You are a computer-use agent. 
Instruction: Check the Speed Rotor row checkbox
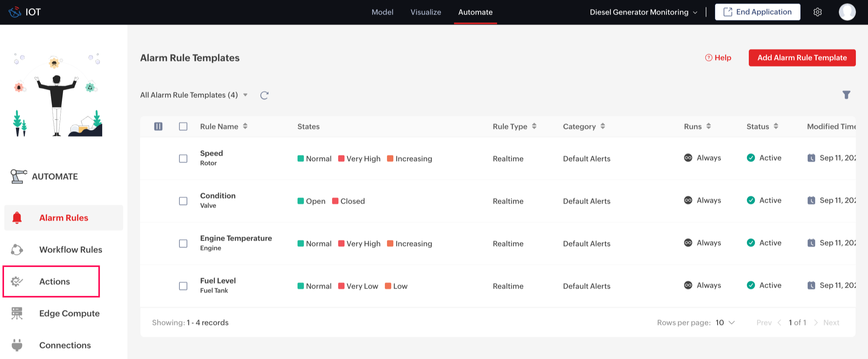183,158
